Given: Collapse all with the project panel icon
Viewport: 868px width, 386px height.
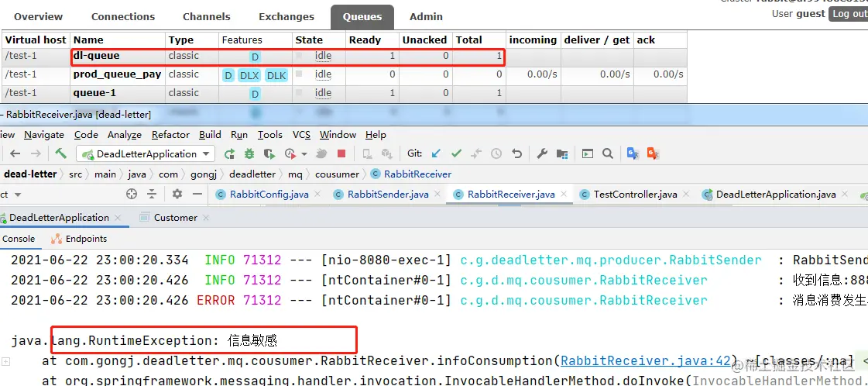Looking at the screenshot, I should tap(152, 194).
